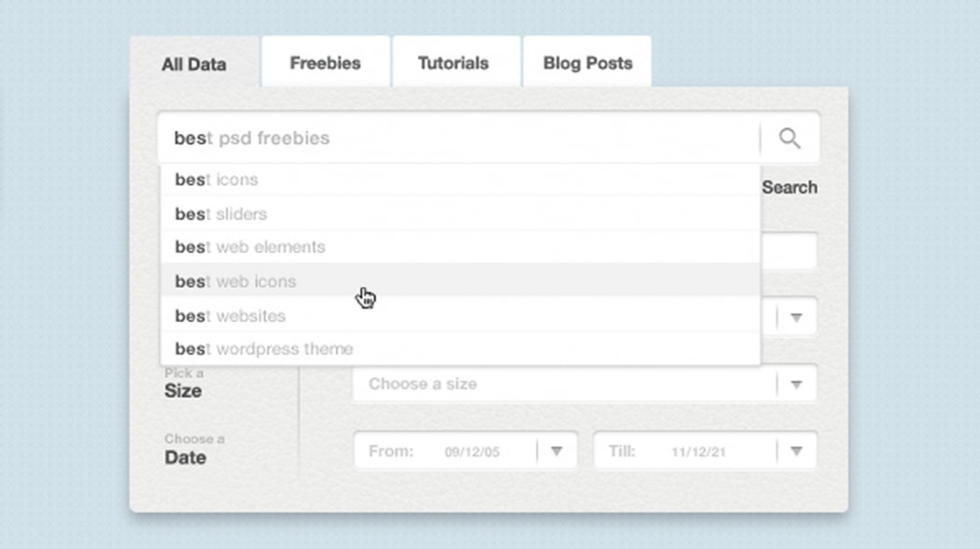Image resolution: width=980 pixels, height=549 pixels.
Task: Select the Tutorials tab
Action: 454,63
